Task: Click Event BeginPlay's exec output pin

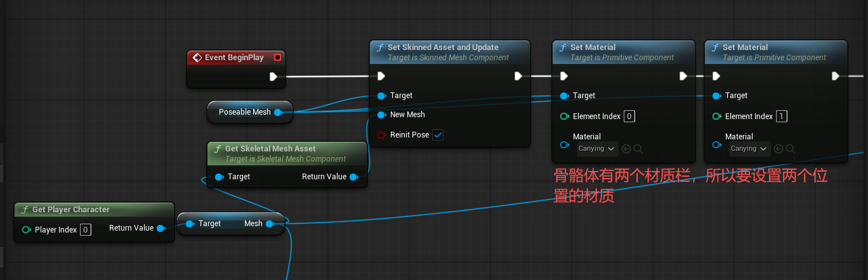Action: tap(273, 77)
